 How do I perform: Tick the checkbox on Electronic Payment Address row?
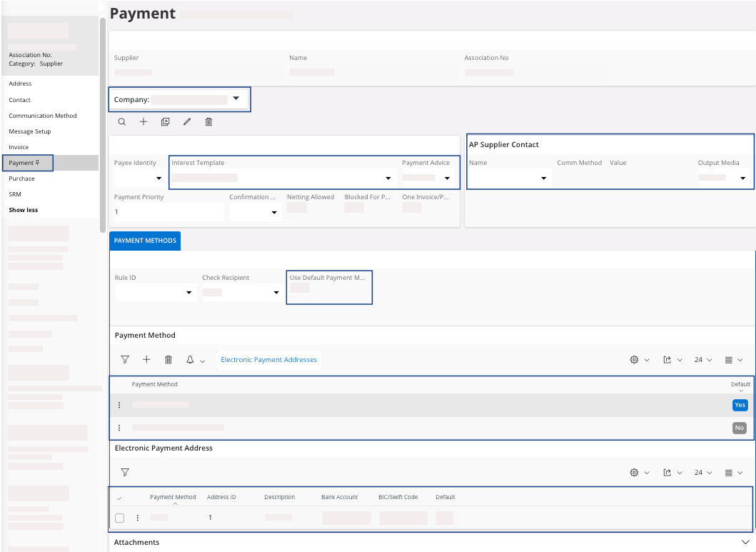click(x=120, y=518)
